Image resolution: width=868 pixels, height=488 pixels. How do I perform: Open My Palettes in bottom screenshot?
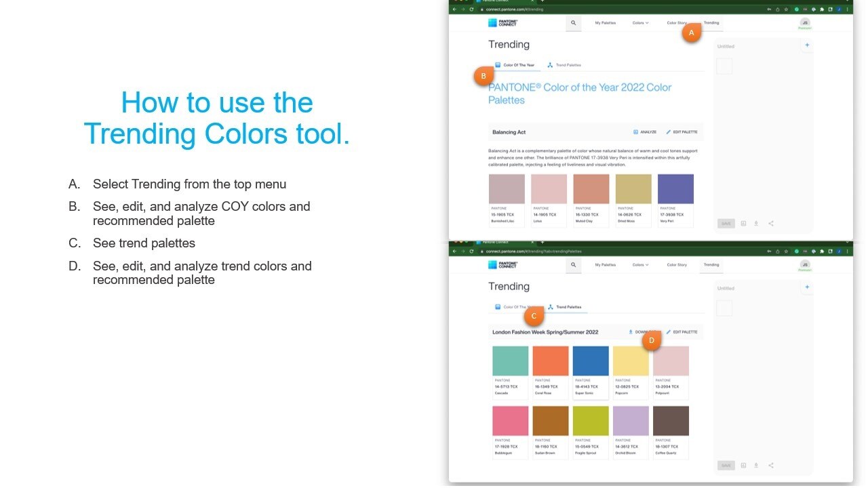[606, 265]
